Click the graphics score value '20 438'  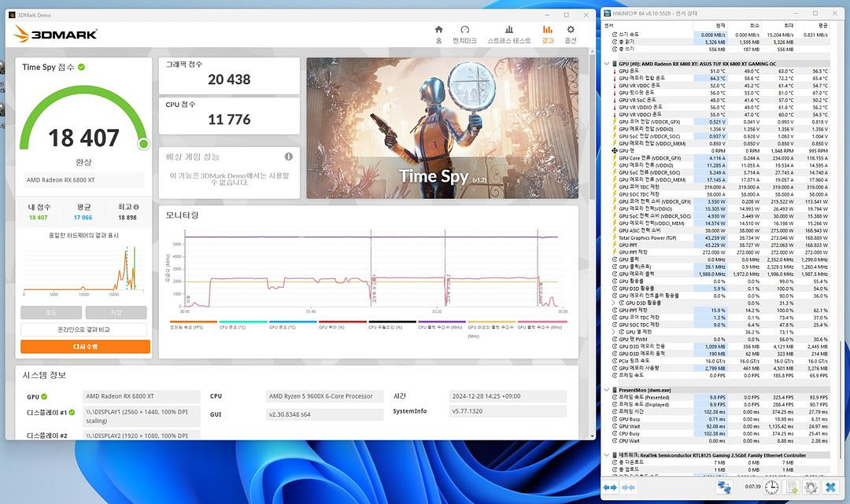(x=229, y=79)
